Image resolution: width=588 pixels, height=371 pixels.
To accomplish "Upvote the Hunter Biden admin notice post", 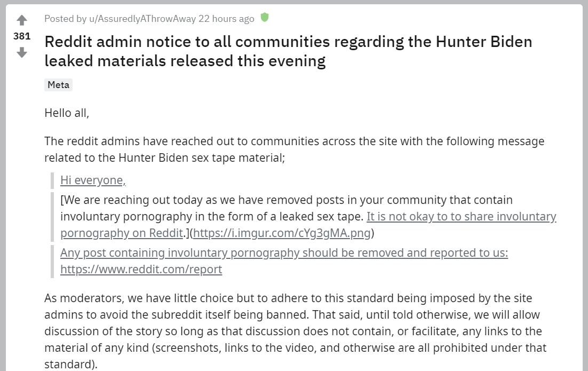I will [x=22, y=20].
